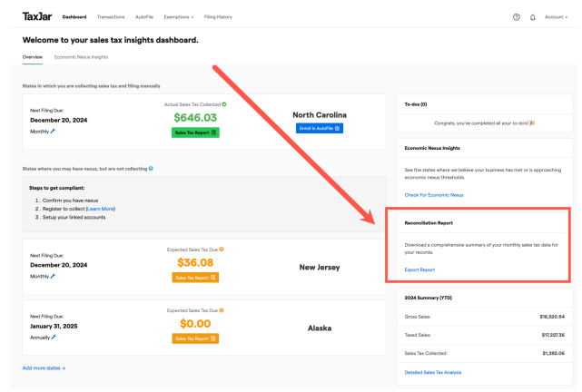
Task: Click the Sales Tax Collected summary value
Action: pos(554,353)
